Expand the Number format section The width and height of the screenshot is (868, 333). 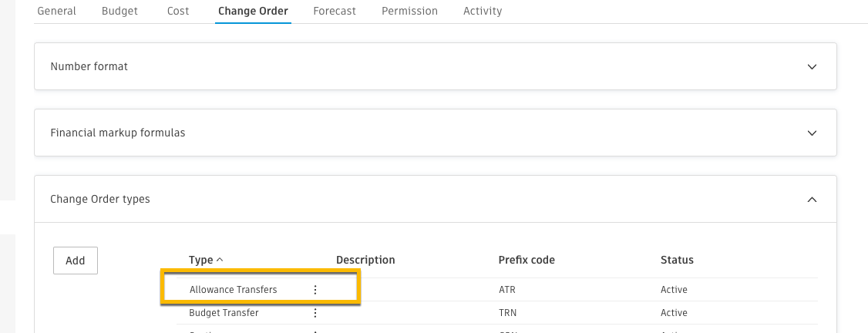click(811, 67)
